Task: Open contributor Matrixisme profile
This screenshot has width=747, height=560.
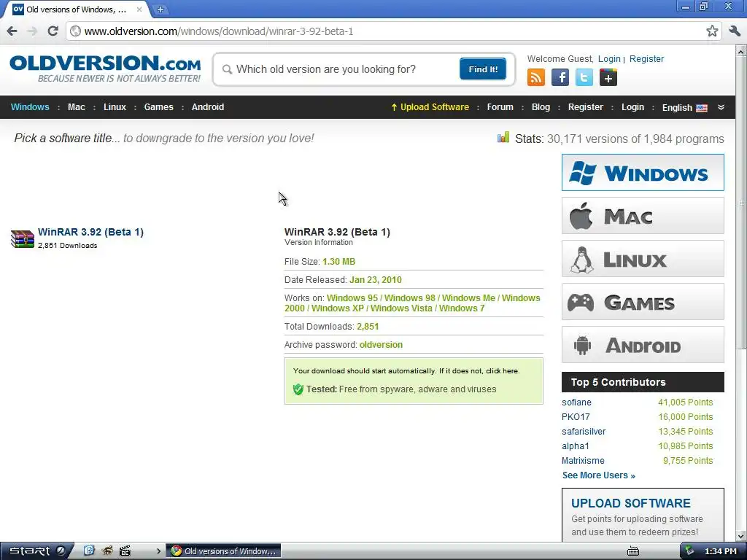Action: 583,461
